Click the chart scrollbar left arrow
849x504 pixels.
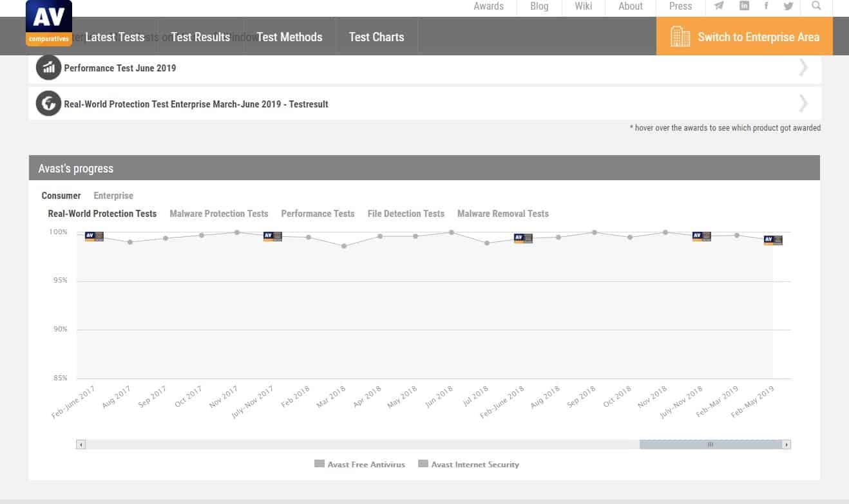point(81,444)
